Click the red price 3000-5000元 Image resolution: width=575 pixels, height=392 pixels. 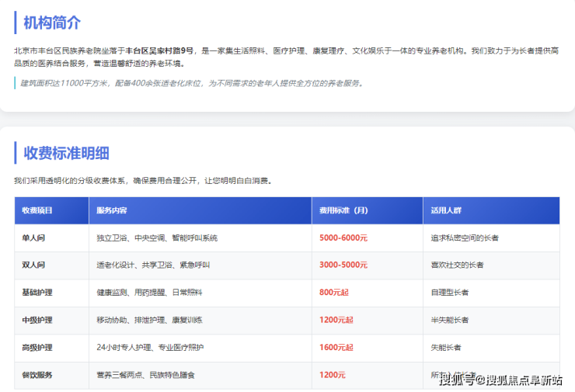pyautogui.click(x=343, y=265)
